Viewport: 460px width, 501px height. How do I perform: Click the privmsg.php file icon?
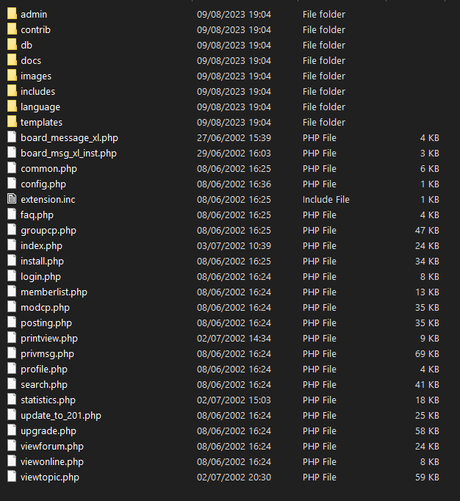coord(12,353)
